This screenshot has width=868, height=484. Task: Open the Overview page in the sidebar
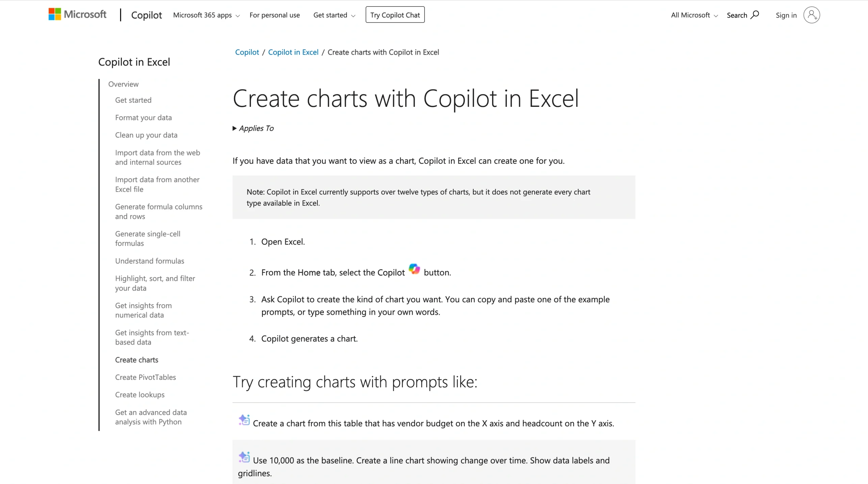point(123,84)
